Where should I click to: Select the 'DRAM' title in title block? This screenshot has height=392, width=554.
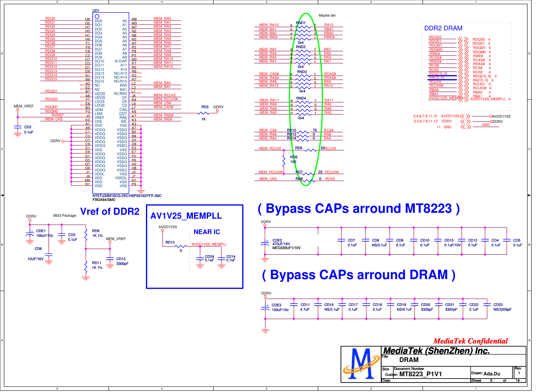tap(409, 360)
